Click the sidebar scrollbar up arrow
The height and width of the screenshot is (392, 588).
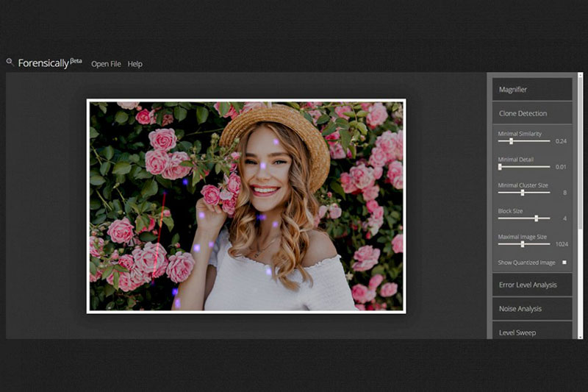(581, 75)
